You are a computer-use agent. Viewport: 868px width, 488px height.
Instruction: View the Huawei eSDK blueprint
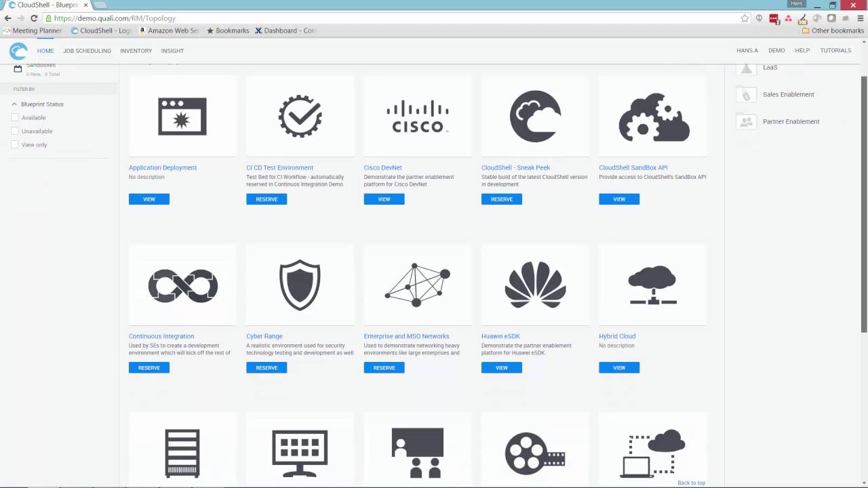point(502,368)
